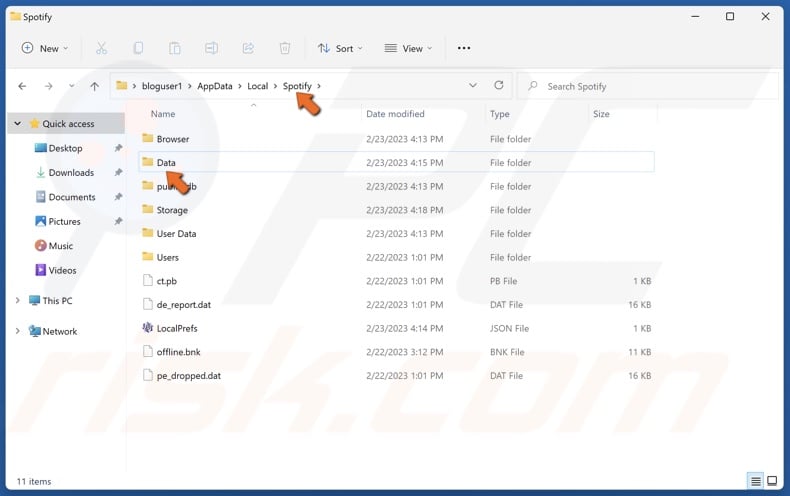
Task: Open the See more ellipsis menu
Action: pyautogui.click(x=463, y=48)
